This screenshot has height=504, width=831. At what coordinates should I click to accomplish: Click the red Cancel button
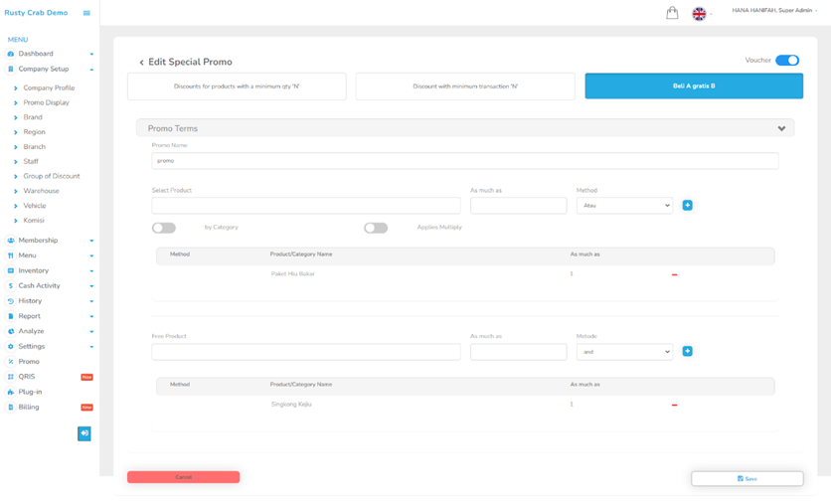tap(183, 477)
